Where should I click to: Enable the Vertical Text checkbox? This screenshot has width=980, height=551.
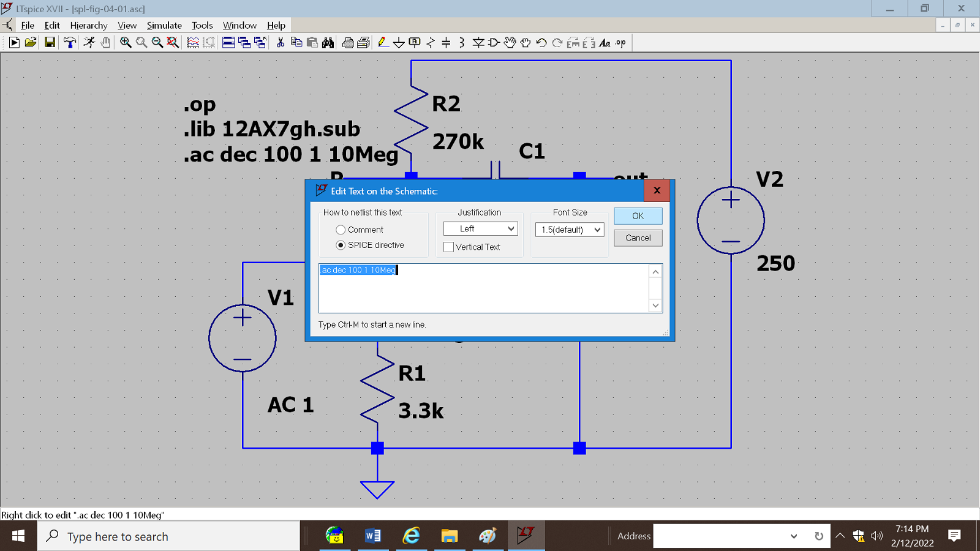(449, 247)
